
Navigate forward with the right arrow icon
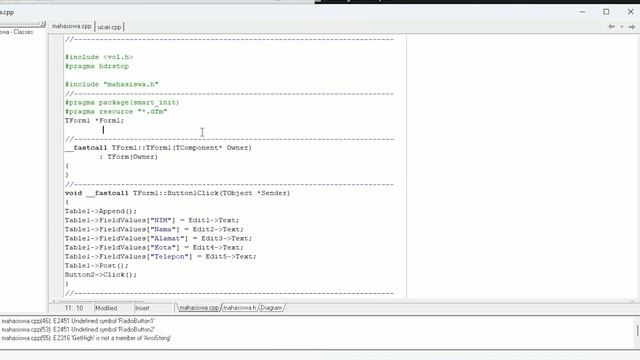pyautogui.click(x=631, y=27)
